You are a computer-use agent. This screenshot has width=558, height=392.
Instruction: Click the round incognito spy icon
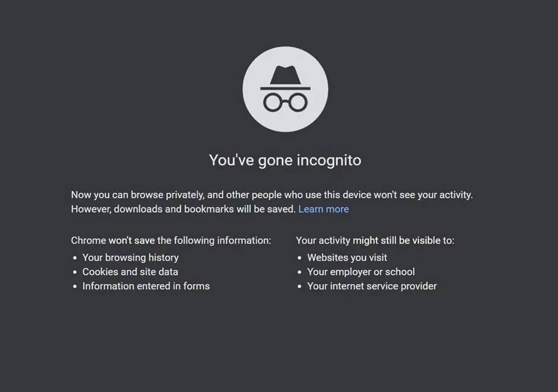(x=285, y=89)
